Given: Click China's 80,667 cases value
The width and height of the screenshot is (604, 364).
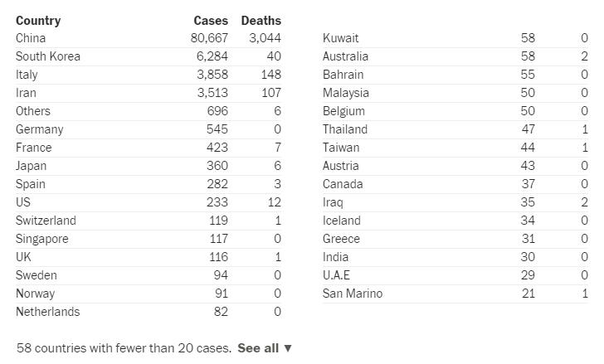Looking at the screenshot, I should pyautogui.click(x=208, y=38).
